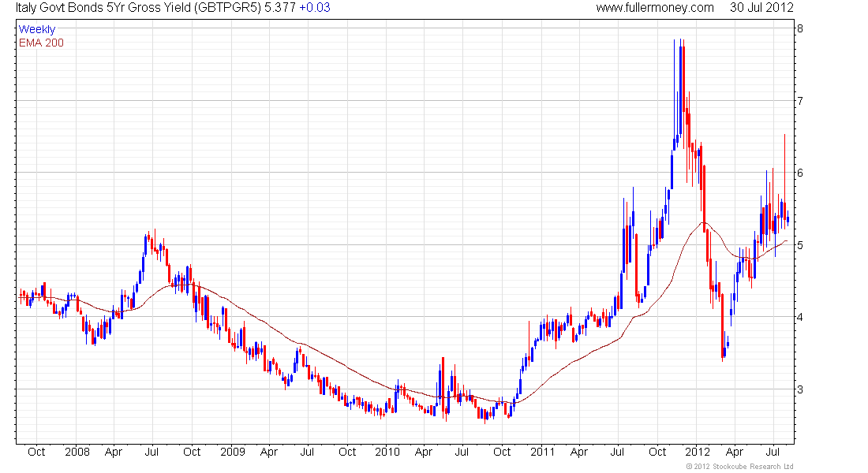Click the y-axis label '5'

coord(800,245)
